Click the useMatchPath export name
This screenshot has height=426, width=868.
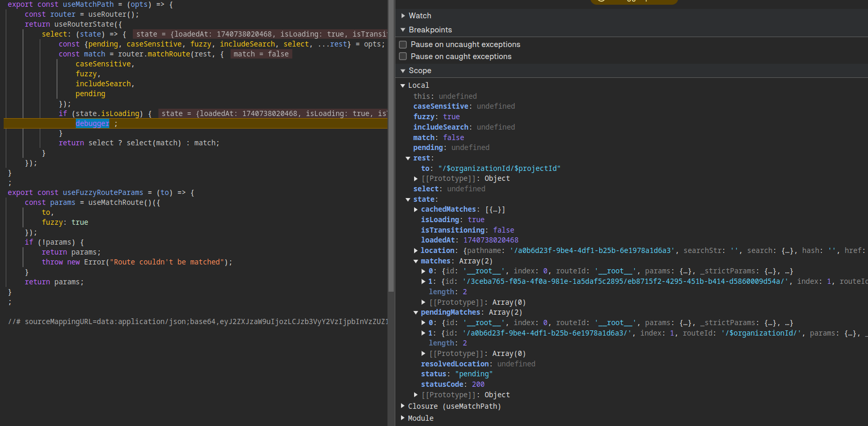point(88,5)
